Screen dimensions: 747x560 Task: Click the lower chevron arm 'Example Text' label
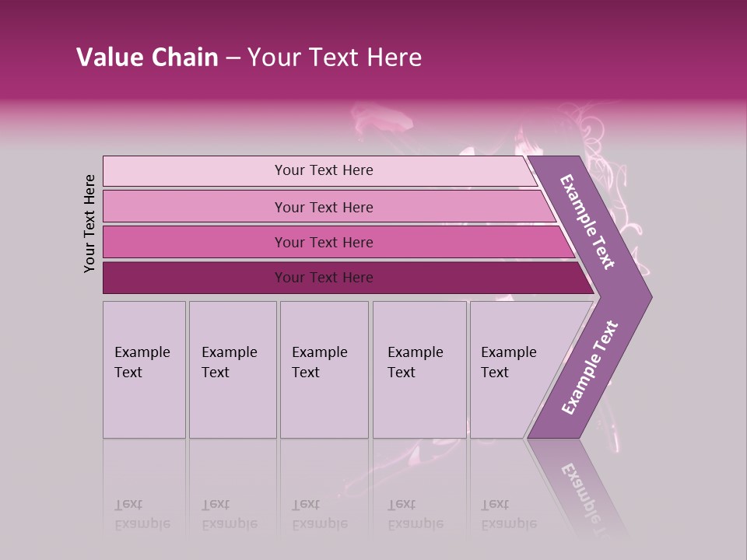pyautogui.click(x=589, y=368)
